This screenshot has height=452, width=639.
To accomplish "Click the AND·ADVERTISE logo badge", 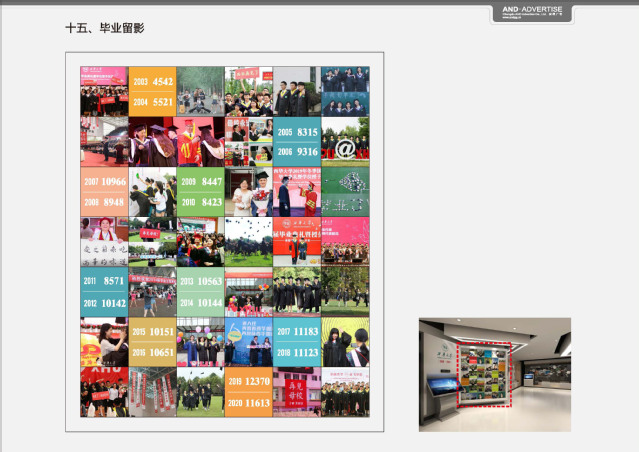I will pyautogui.click(x=532, y=13).
